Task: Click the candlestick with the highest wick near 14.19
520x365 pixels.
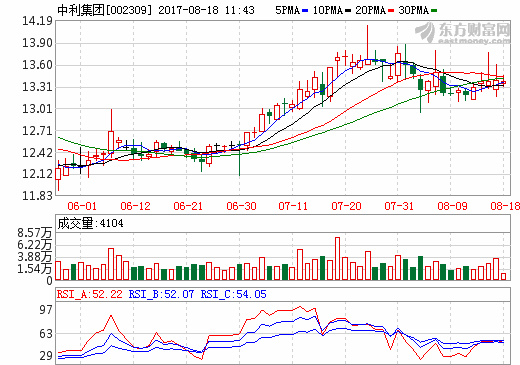Action: 368,45
